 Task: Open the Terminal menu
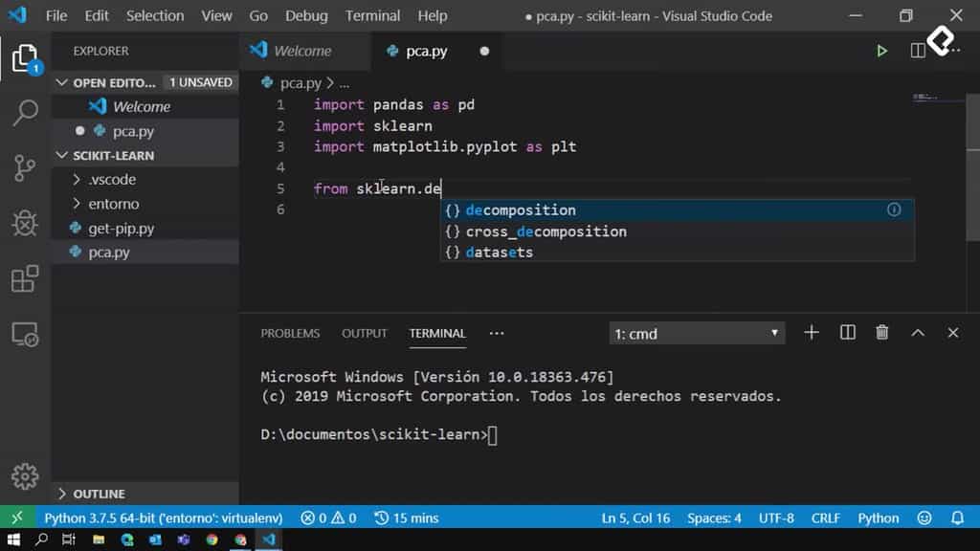tap(372, 15)
